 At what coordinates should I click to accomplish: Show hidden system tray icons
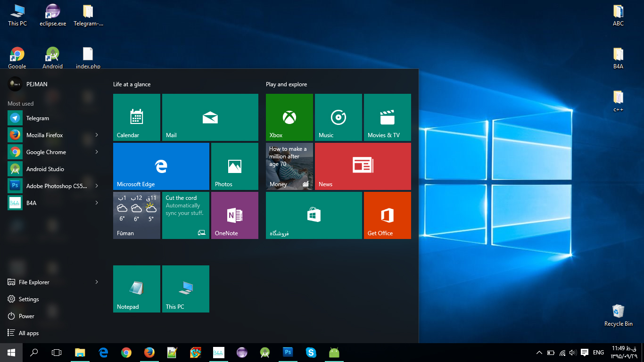(539, 353)
